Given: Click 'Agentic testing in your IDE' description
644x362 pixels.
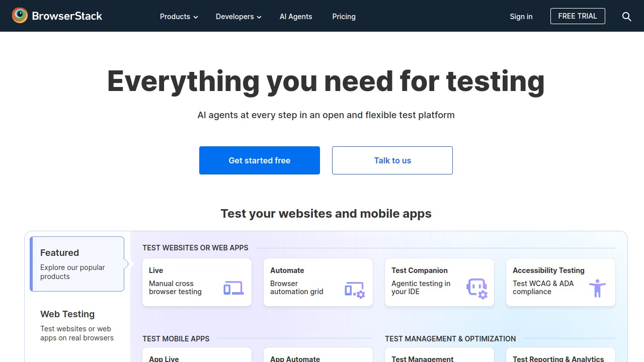Looking at the screenshot, I should (421, 288).
